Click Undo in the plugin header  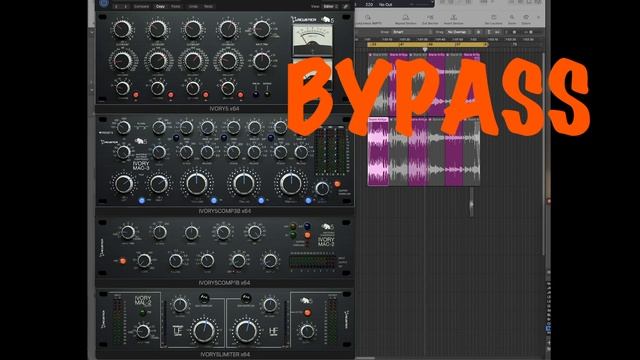[x=193, y=7]
